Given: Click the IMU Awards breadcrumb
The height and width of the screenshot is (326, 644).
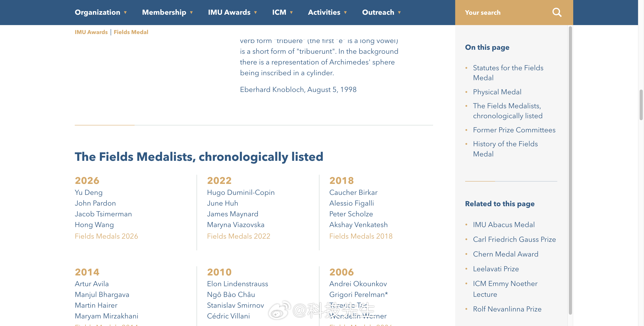Looking at the screenshot, I should click(91, 32).
